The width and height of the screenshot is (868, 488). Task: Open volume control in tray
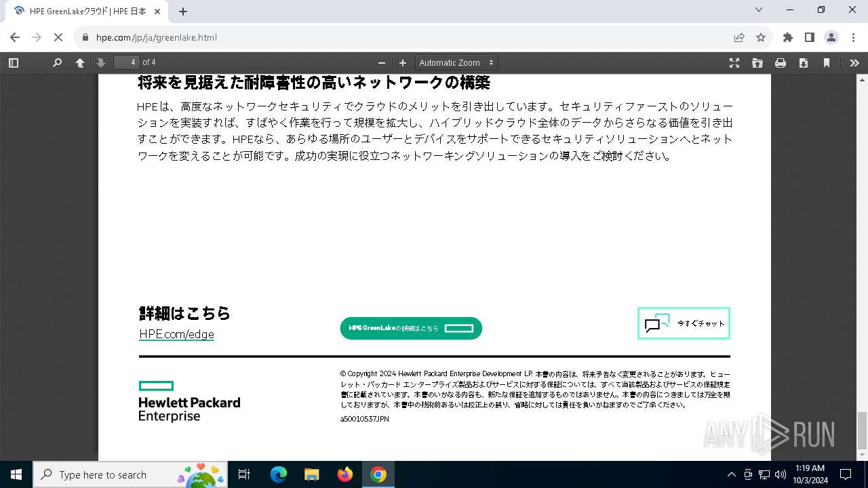pos(781,474)
